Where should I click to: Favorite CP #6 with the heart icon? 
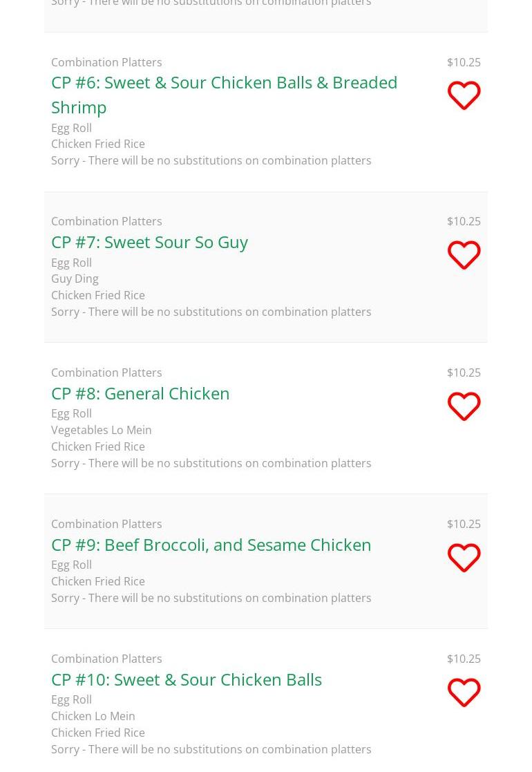[x=464, y=95]
